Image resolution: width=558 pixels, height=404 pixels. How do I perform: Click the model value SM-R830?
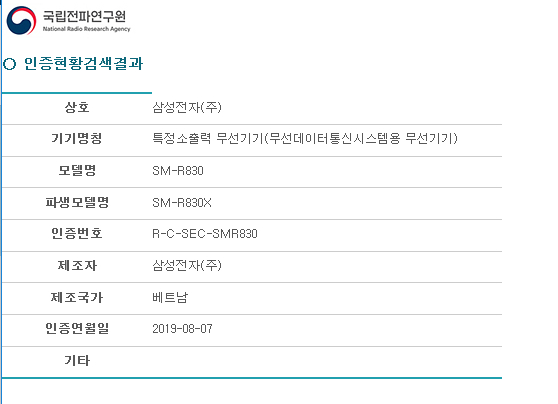(178, 170)
